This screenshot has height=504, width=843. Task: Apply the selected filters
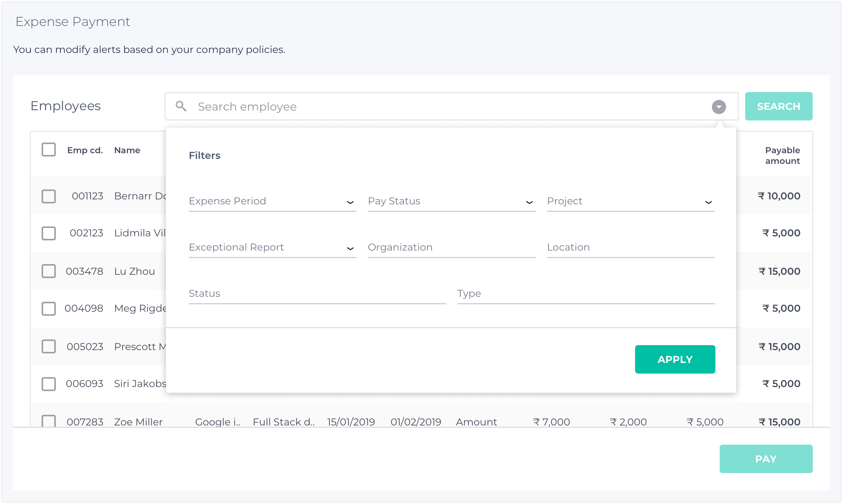tap(675, 359)
